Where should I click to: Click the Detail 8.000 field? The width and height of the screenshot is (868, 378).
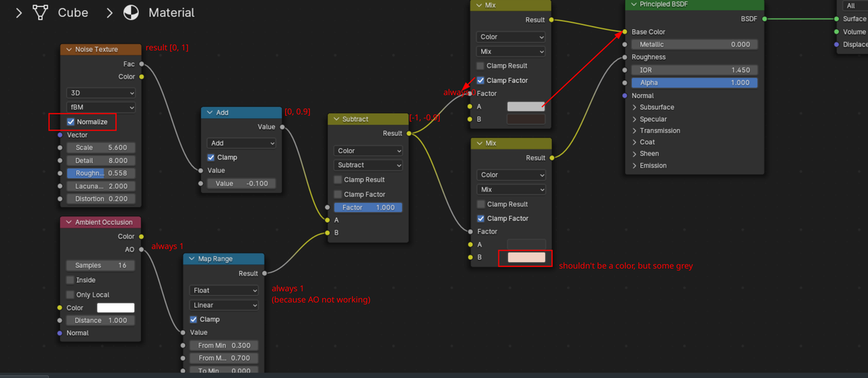101,161
